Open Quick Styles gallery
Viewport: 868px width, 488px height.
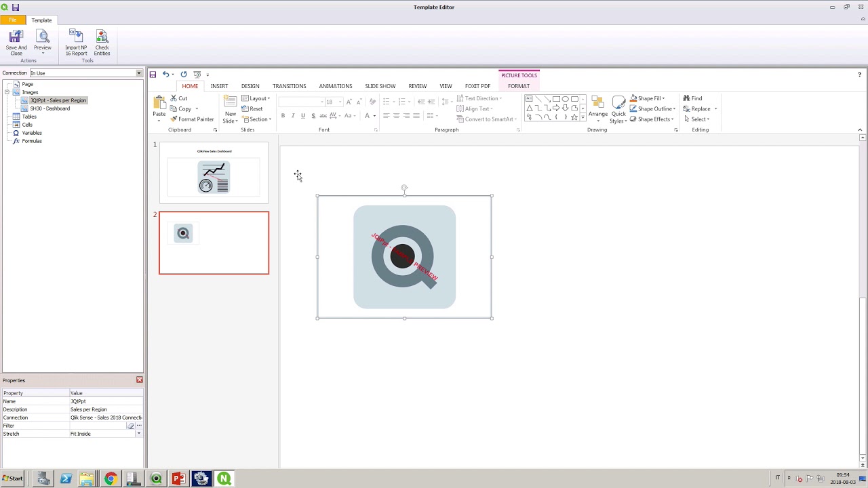pos(618,110)
